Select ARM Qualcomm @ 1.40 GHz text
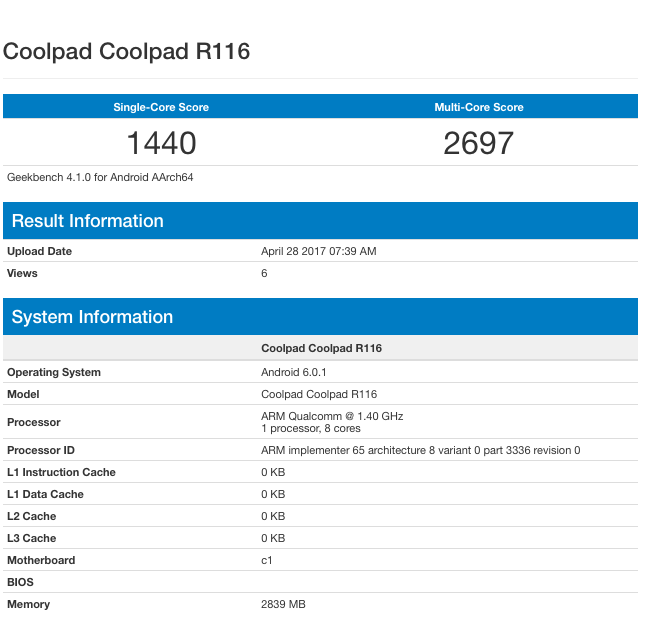Image resolution: width=645 pixels, height=624 pixels. [332, 416]
